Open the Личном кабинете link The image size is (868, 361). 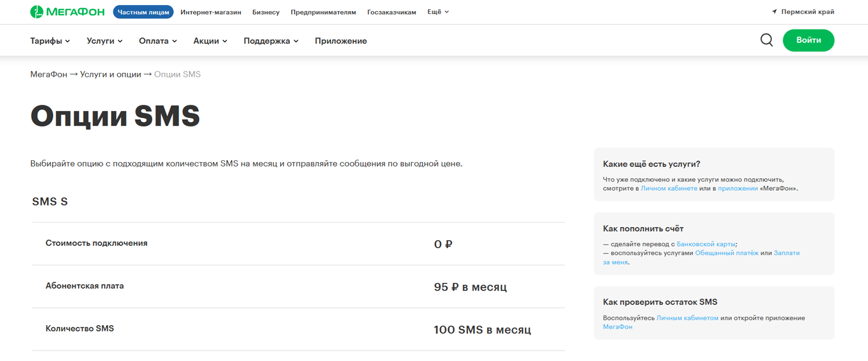tap(669, 189)
